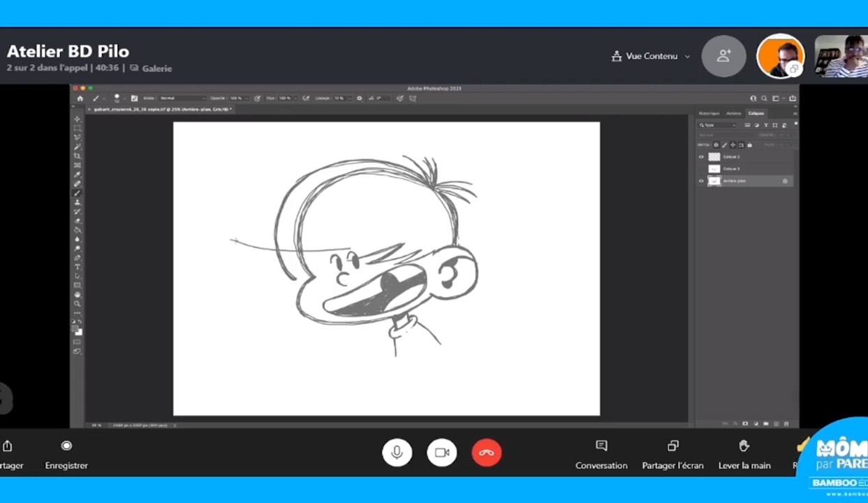This screenshot has width=868, height=503.
Task: Select the Rectangle shape tool
Action: (x=78, y=285)
